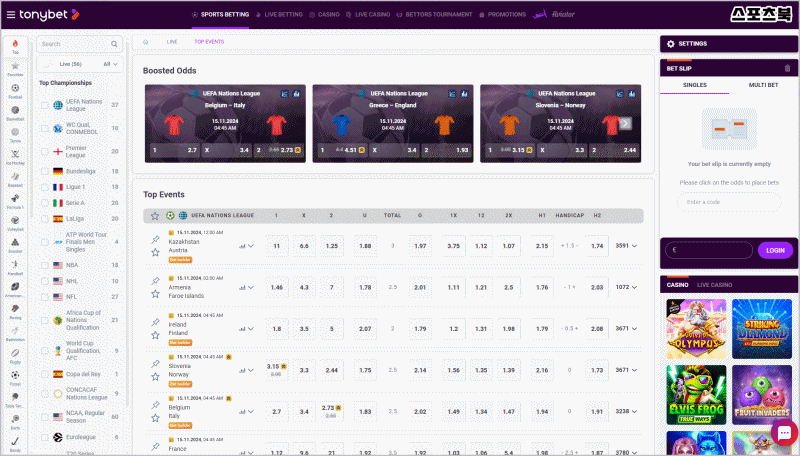Check the Ligue 1 checkbox
The width and height of the screenshot is (800, 456).
(45, 187)
